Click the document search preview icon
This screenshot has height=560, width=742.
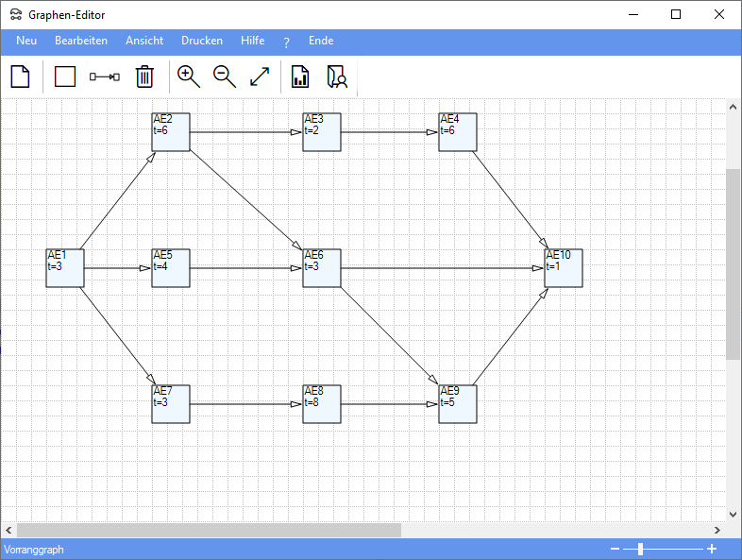[337, 76]
